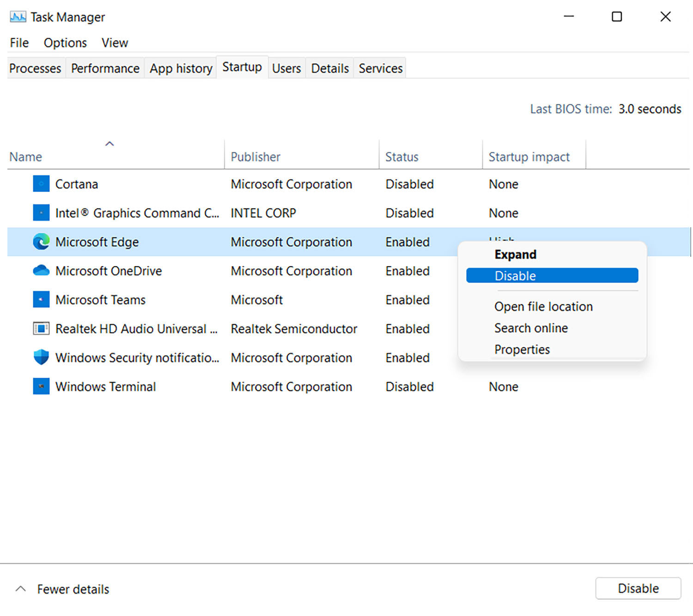Select the Startup tab
Viewport: 693px width, 616px height.
pos(242,67)
